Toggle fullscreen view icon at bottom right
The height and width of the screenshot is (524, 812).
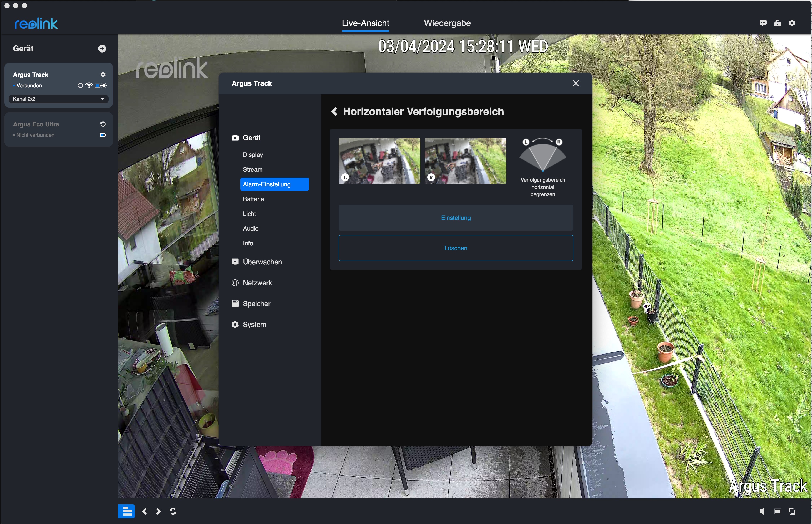(792, 511)
